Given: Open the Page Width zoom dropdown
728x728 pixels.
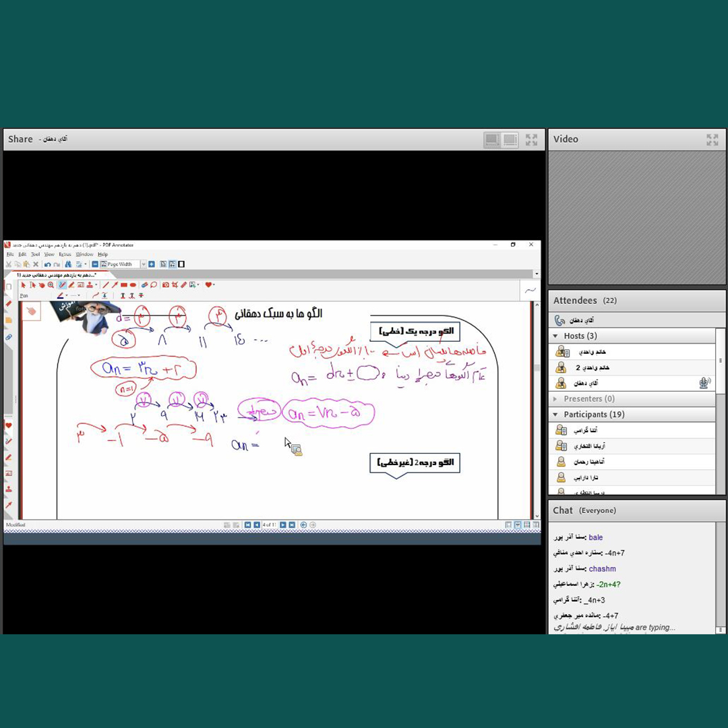Looking at the screenshot, I should point(144,264).
